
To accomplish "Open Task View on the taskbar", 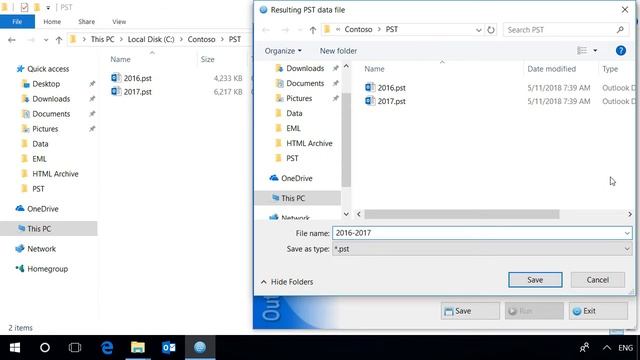I will tap(75, 348).
